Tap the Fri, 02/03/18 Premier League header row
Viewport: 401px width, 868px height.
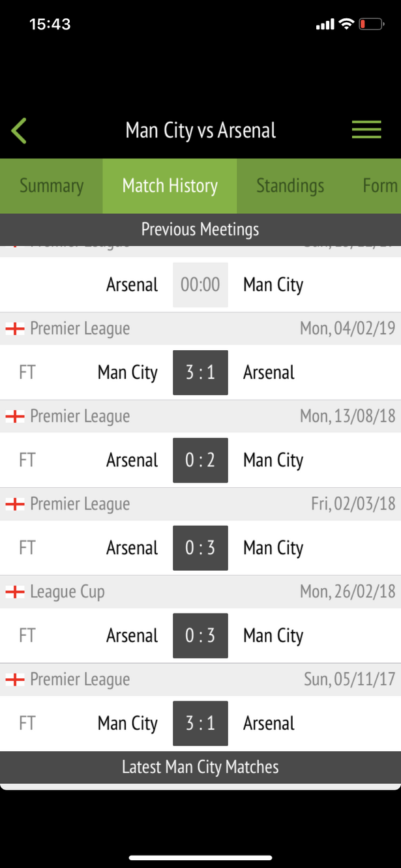click(x=200, y=504)
